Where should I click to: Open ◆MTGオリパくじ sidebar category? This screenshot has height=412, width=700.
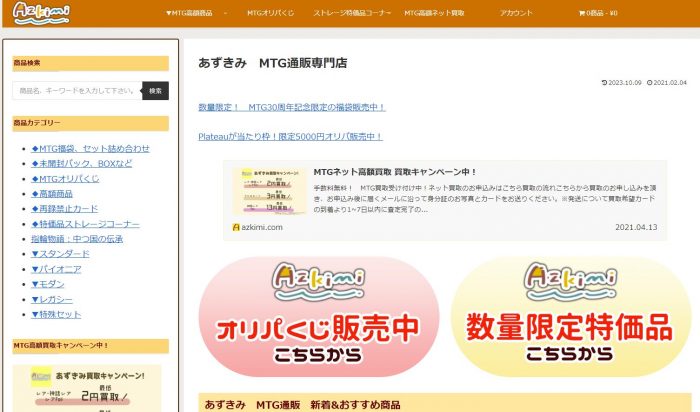pyautogui.click(x=65, y=179)
